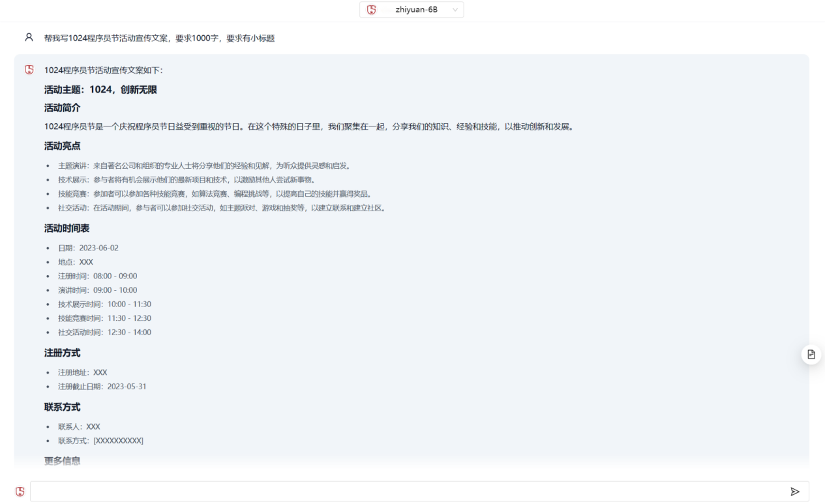Click the faded 更多信息 heading
This screenshot has width=825, height=504.
63,460
